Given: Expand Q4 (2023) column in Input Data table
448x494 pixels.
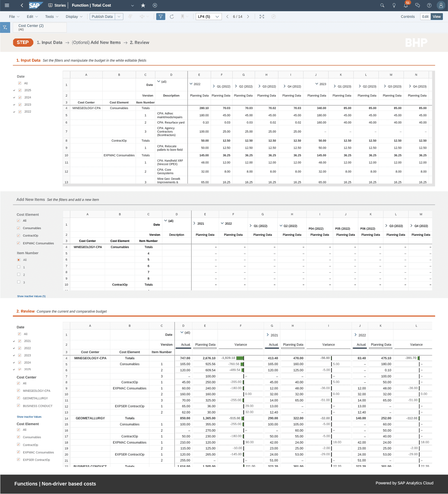Looking at the screenshot, I should (x=410, y=86).
